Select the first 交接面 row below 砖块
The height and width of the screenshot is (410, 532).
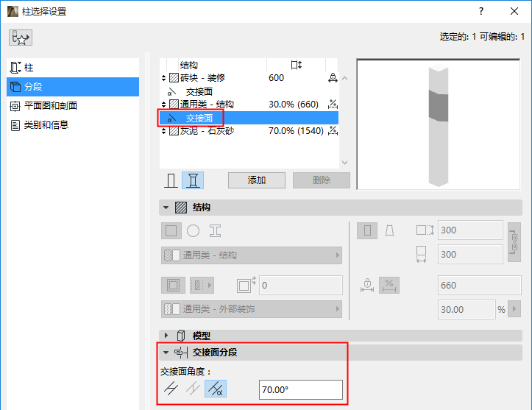249,91
